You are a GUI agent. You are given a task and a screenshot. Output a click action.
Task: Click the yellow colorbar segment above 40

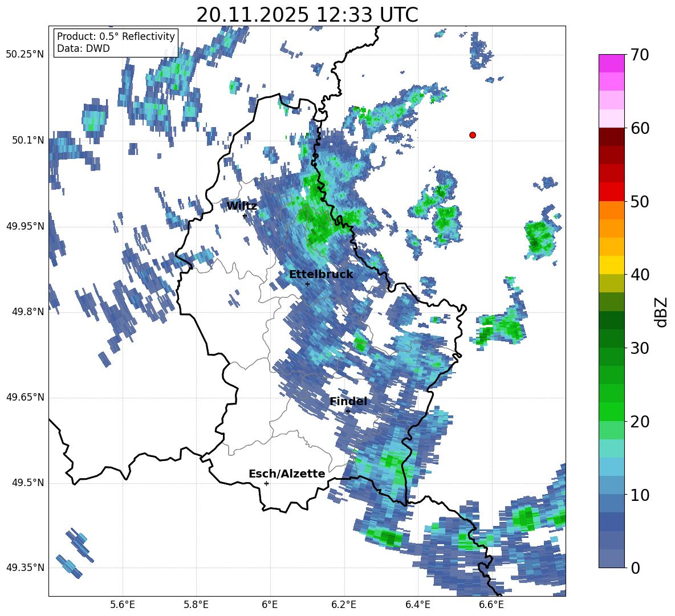(x=611, y=265)
